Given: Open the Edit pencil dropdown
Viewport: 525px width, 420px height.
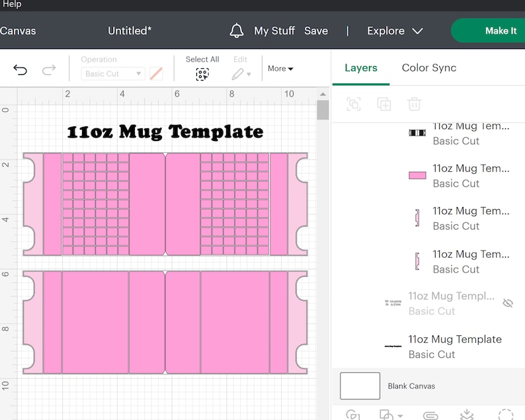Looking at the screenshot, I should 241,74.
